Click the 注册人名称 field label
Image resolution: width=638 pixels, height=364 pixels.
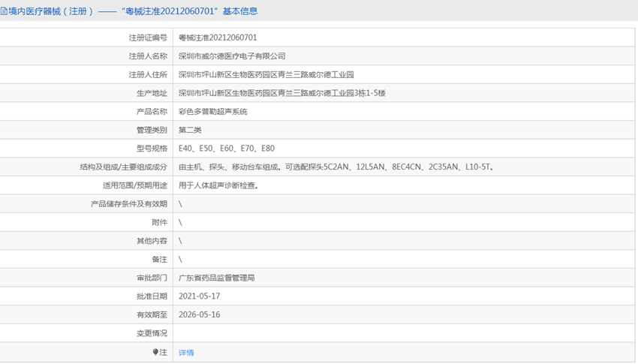[x=148, y=56]
